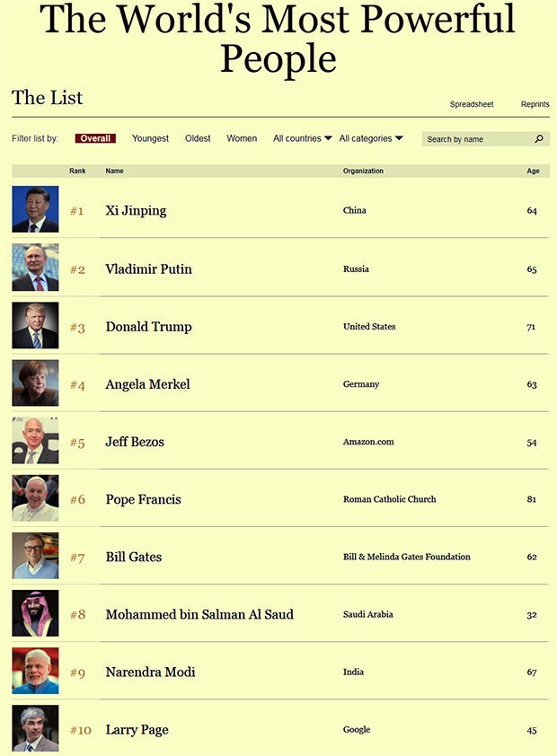This screenshot has width=557, height=756.
Task: Open Jeff Bezos's profile photo
Action: pyautogui.click(x=35, y=441)
